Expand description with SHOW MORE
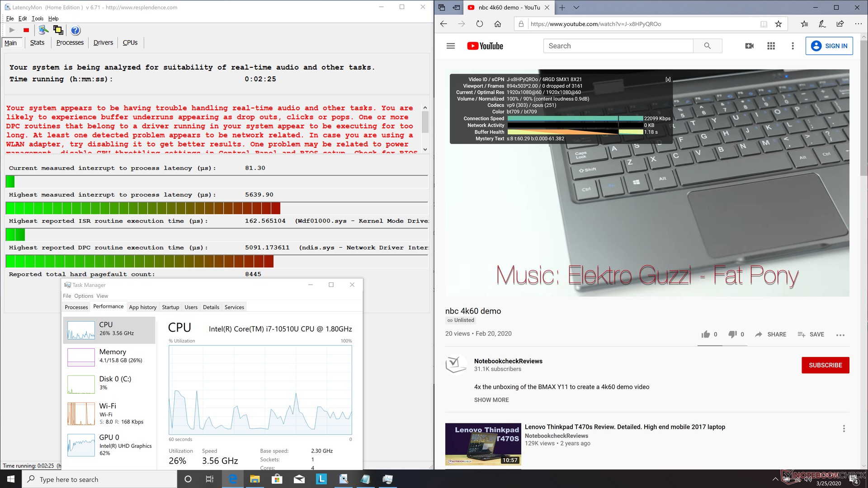Screen dimensions: 868x488 click(x=491, y=400)
